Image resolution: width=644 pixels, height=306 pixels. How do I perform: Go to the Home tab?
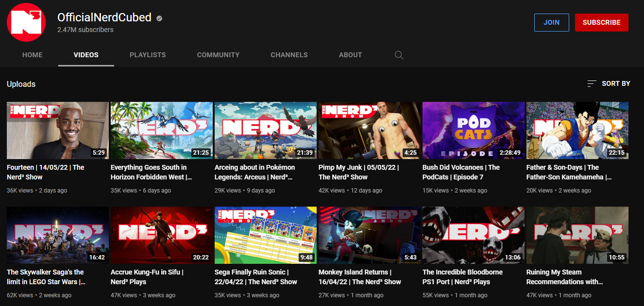click(x=33, y=55)
